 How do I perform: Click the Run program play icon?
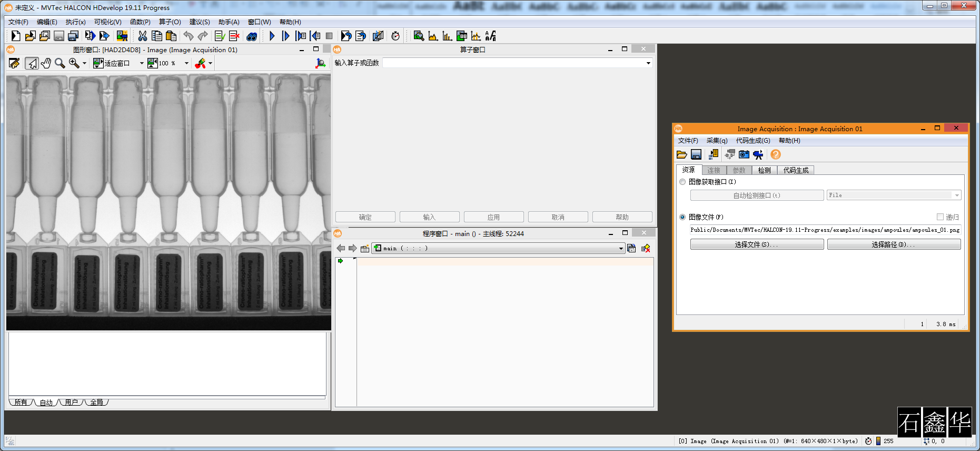point(272,36)
